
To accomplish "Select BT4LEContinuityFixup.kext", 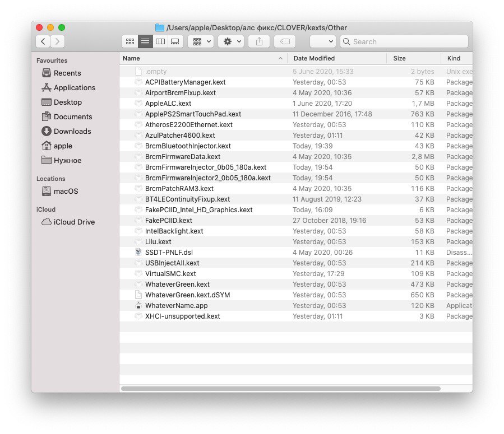I will click(295, 199).
